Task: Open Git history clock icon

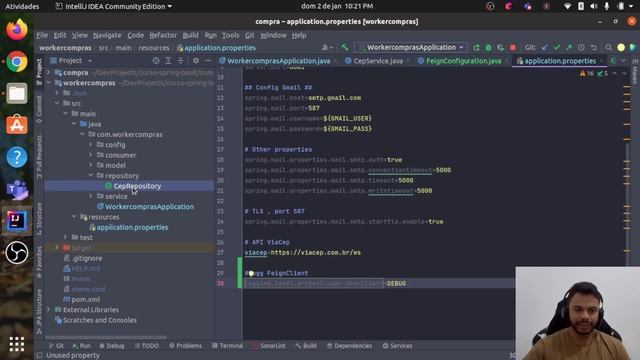Action: (x=581, y=47)
